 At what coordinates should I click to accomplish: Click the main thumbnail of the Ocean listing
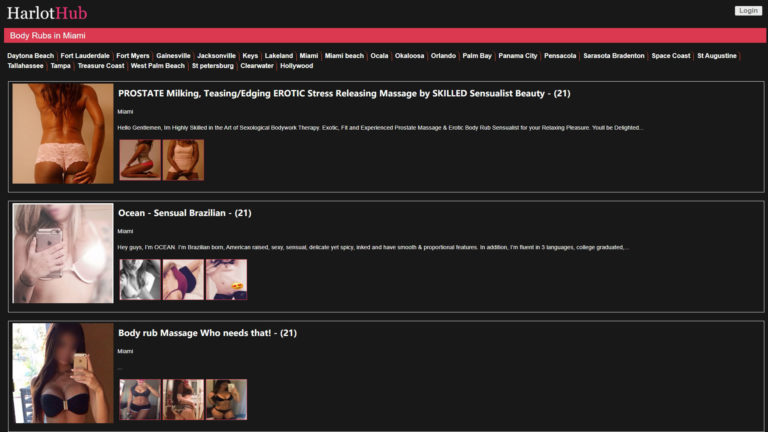[63, 253]
